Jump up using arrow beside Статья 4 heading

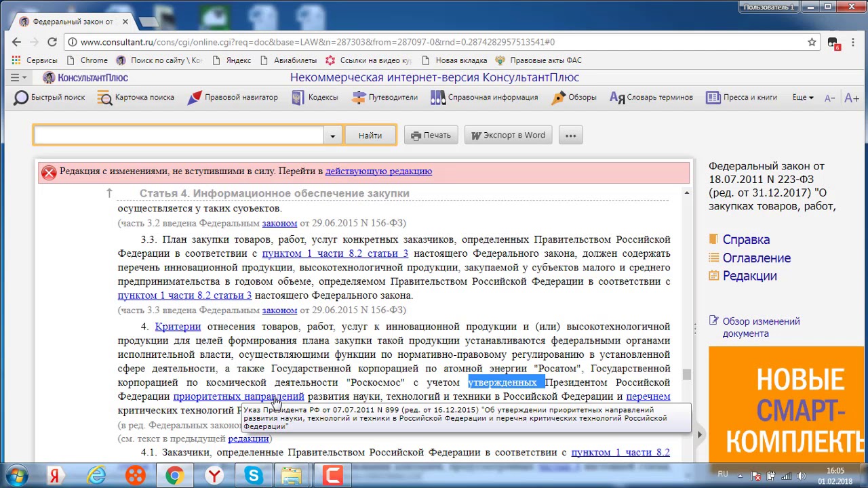(108, 194)
